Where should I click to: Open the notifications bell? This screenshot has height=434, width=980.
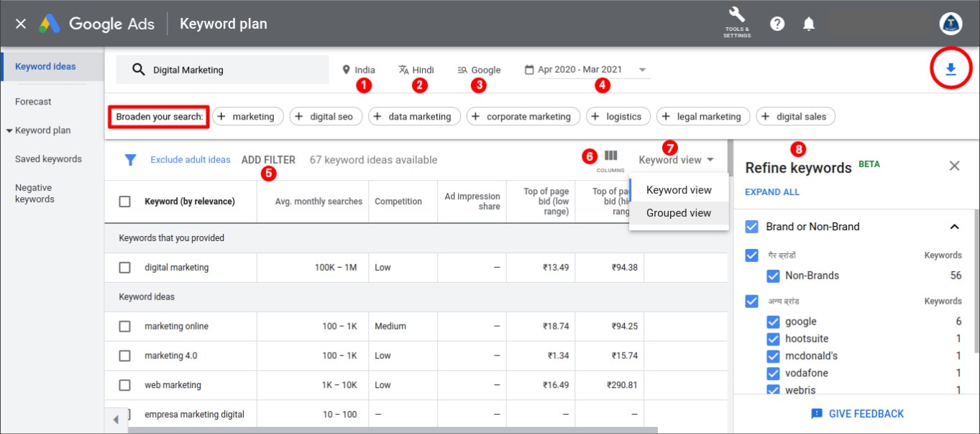pyautogui.click(x=809, y=24)
